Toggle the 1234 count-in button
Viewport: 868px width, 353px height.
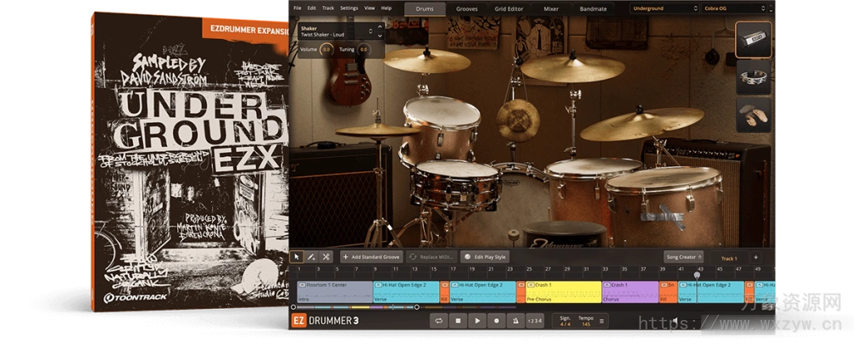(535, 320)
